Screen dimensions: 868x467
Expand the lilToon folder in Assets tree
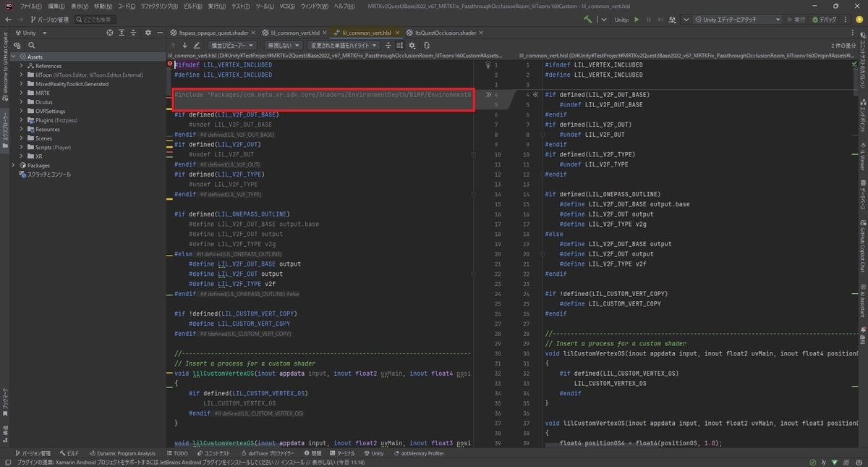[22, 75]
